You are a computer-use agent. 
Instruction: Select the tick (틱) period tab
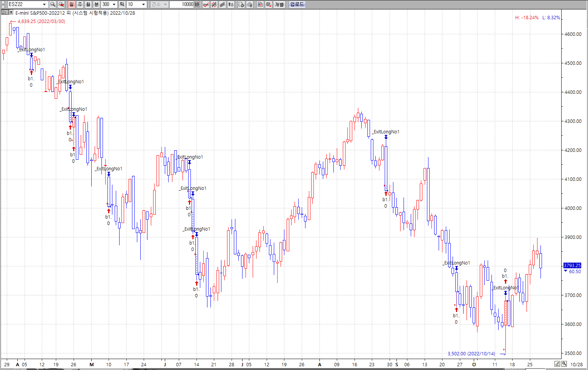(x=122, y=5)
